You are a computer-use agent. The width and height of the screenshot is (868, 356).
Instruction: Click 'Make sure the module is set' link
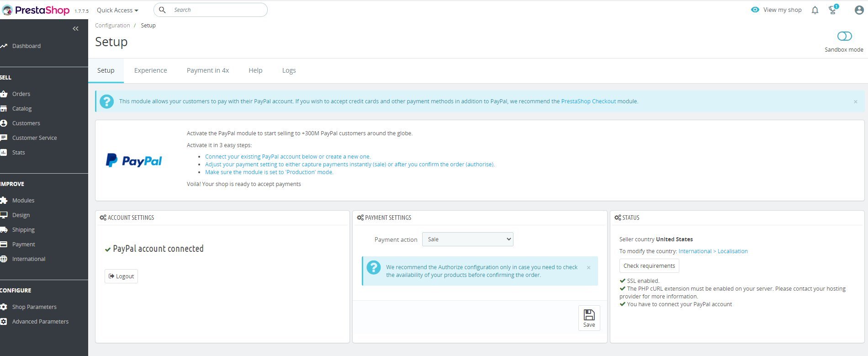pyautogui.click(x=269, y=172)
